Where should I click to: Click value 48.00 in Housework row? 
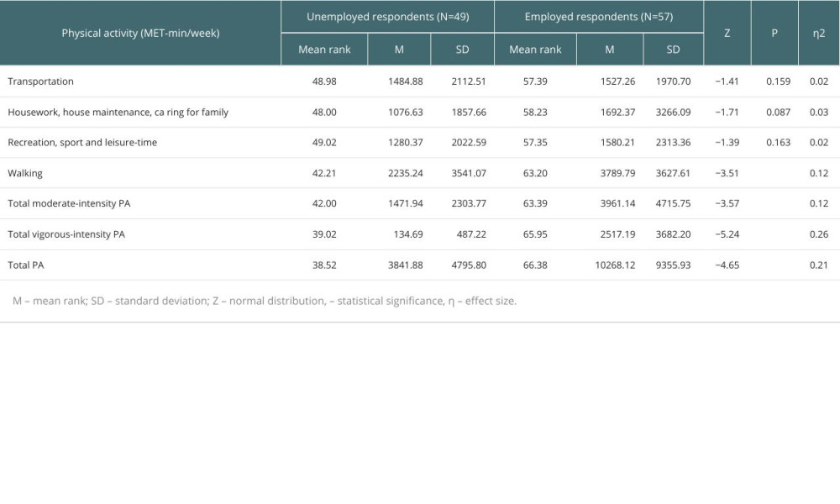coord(324,112)
